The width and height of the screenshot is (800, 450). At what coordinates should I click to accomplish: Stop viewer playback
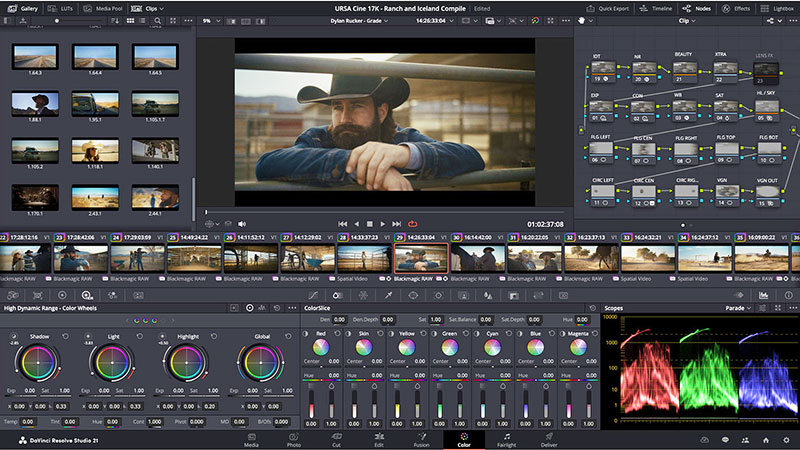(370, 224)
